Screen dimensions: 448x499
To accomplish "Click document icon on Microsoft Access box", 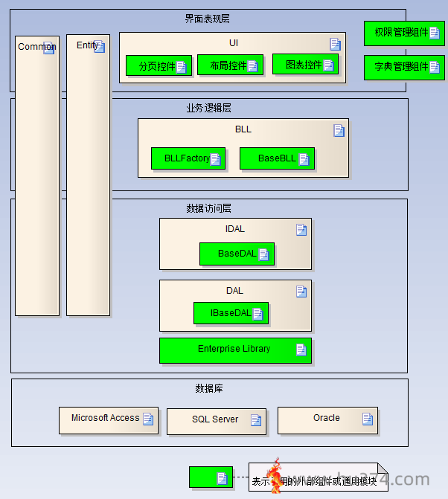I will point(148,419).
